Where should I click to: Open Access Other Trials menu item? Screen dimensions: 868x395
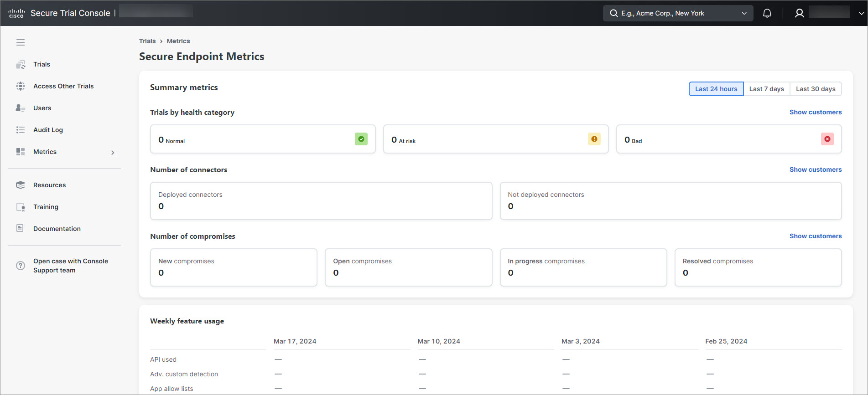point(64,86)
